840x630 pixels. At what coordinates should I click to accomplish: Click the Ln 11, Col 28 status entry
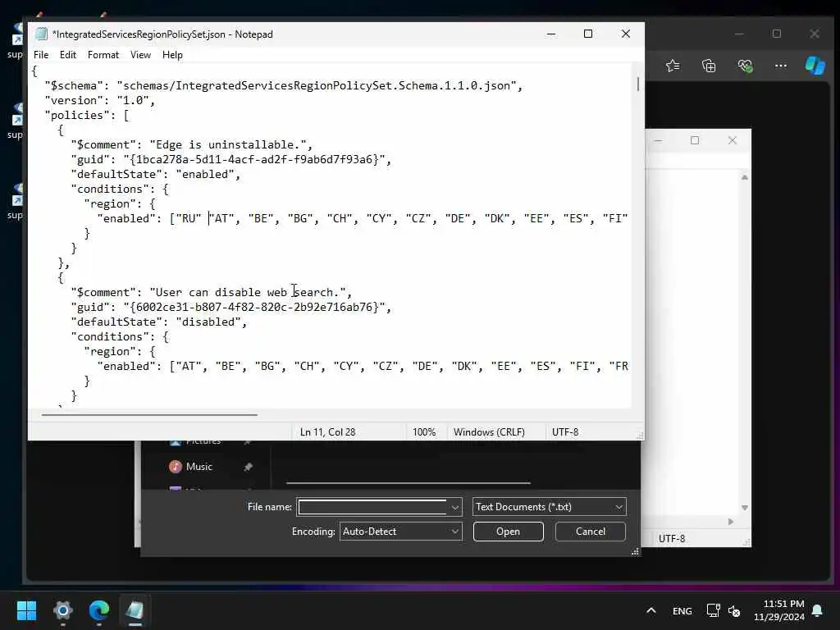pos(327,431)
